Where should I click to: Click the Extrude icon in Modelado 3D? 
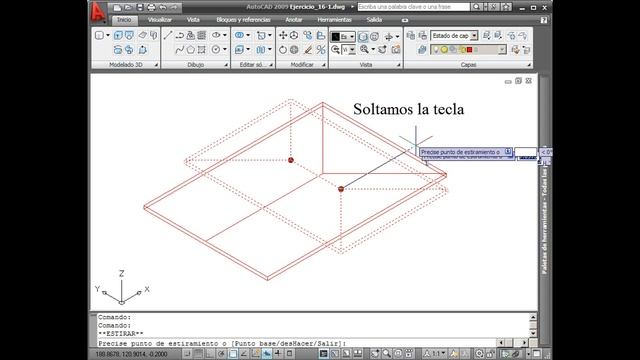pyautogui.click(x=118, y=36)
